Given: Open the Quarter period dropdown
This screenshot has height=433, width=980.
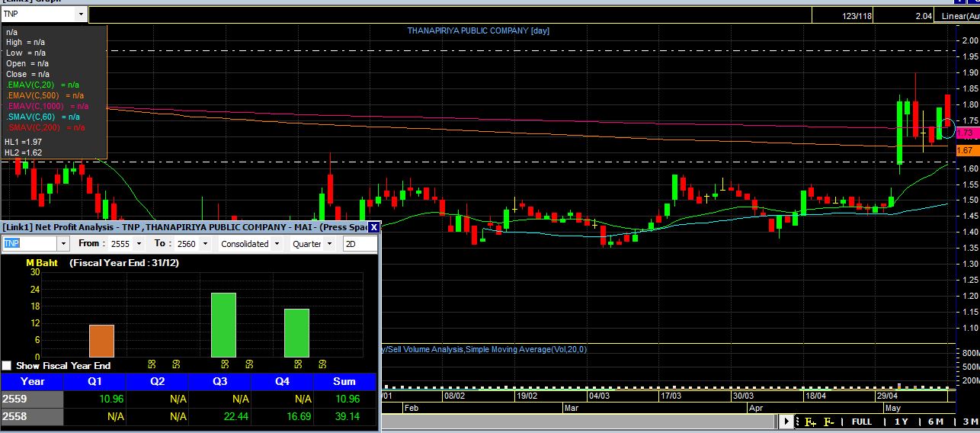Looking at the screenshot, I should pos(330,244).
